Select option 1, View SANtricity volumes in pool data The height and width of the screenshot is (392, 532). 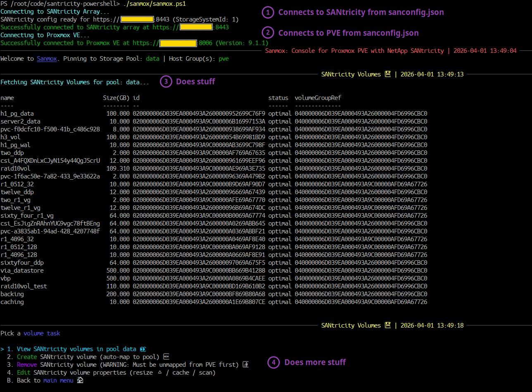[73, 349]
